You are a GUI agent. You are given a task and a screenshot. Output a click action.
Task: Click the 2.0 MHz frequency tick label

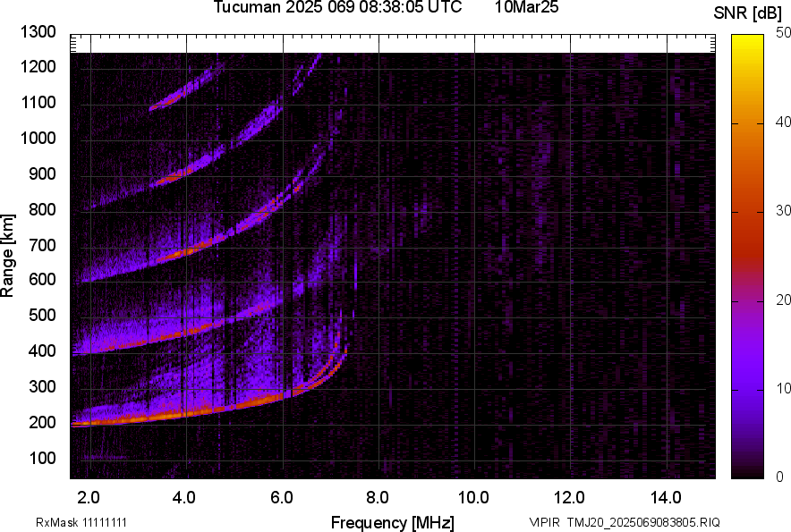[89, 497]
